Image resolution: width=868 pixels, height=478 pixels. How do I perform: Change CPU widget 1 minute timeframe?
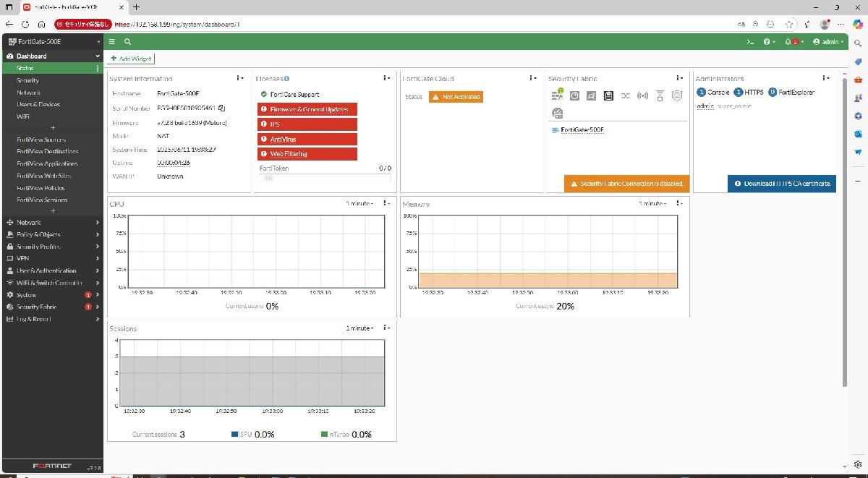point(359,204)
